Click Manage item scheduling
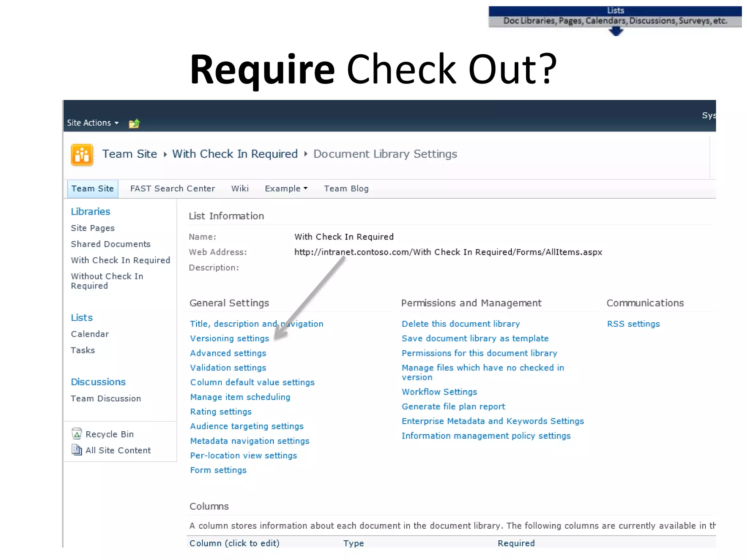747x560 pixels. tap(240, 397)
